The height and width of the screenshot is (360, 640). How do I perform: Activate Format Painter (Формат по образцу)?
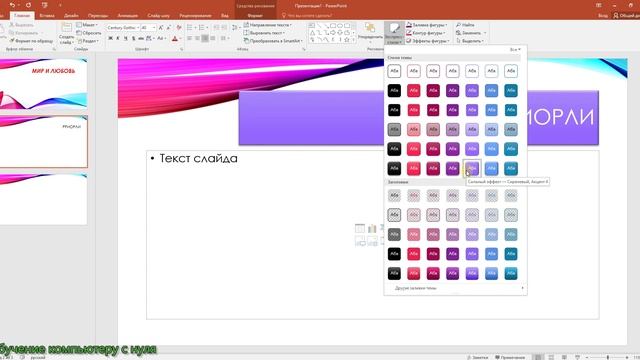(31, 41)
